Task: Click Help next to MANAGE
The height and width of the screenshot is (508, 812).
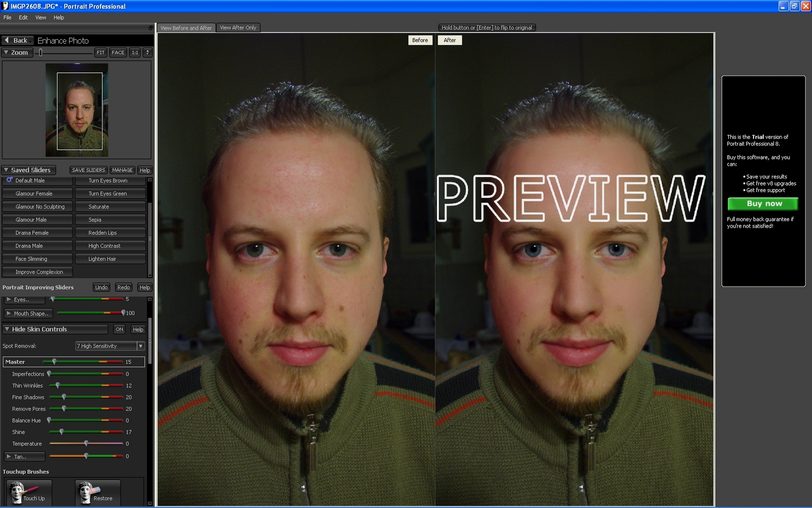Action: (145, 170)
